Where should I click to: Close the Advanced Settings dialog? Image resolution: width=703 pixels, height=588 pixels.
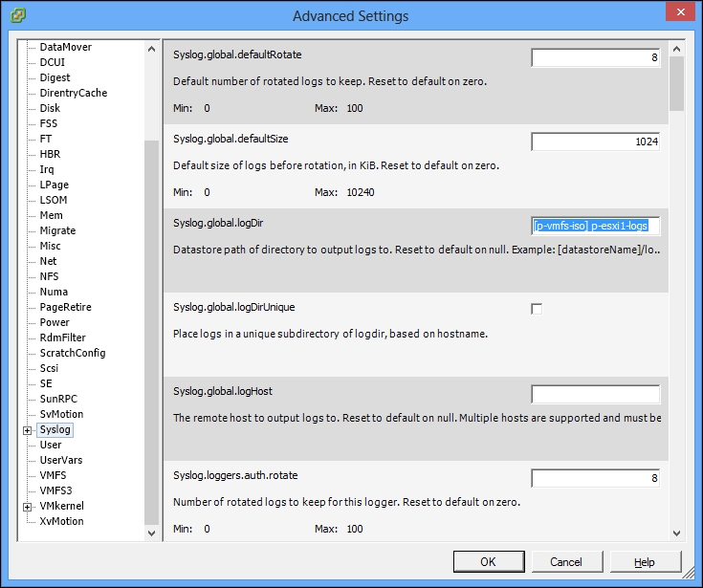680,12
